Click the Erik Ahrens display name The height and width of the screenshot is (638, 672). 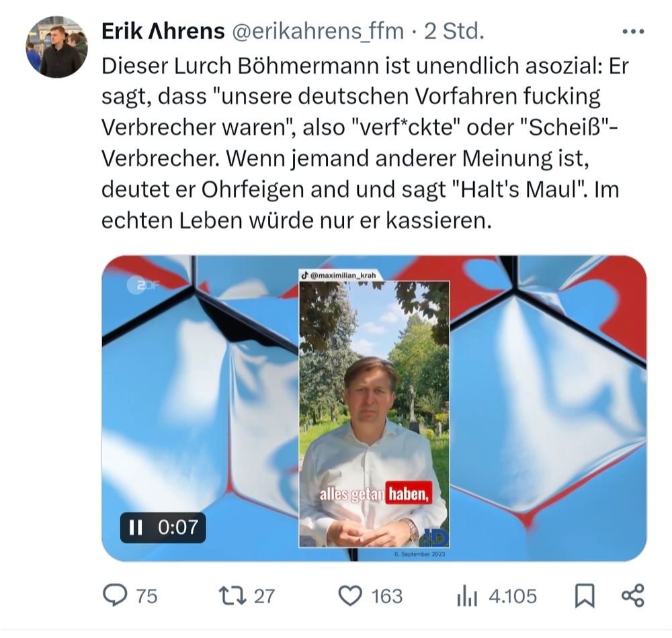(x=163, y=32)
